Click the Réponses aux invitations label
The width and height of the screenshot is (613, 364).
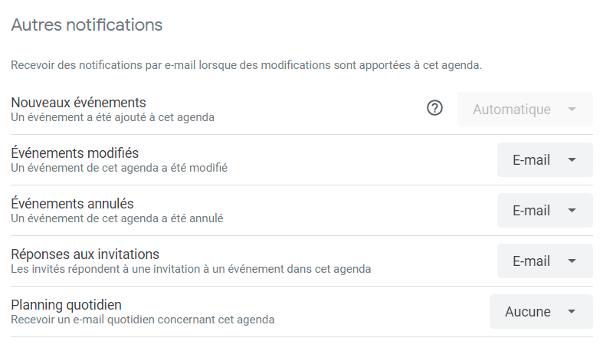tap(85, 254)
